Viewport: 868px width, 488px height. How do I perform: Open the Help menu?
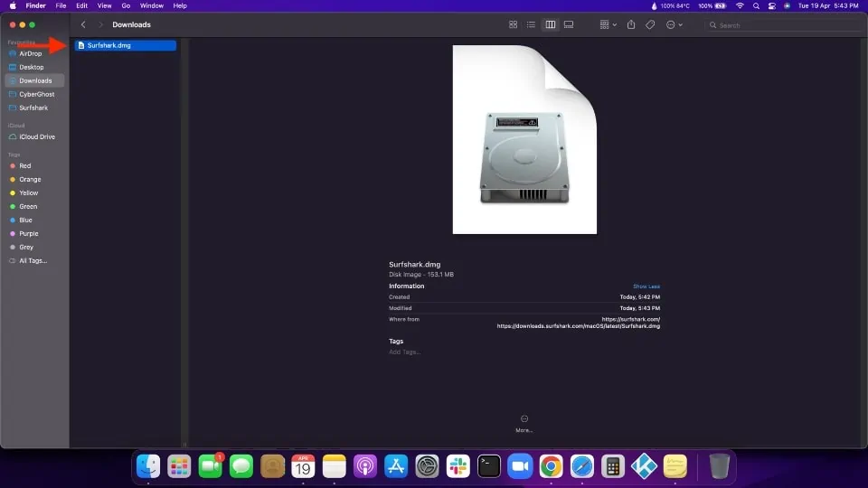(x=180, y=6)
